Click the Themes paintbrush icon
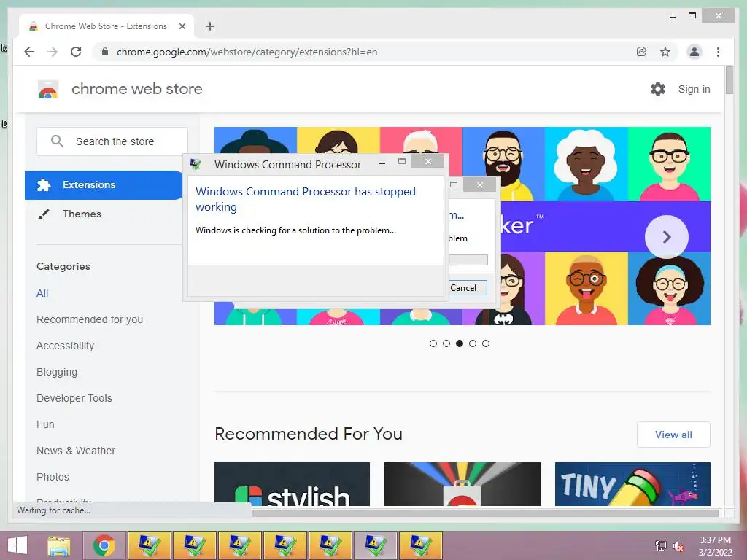This screenshot has width=747, height=560. click(43, 214)
